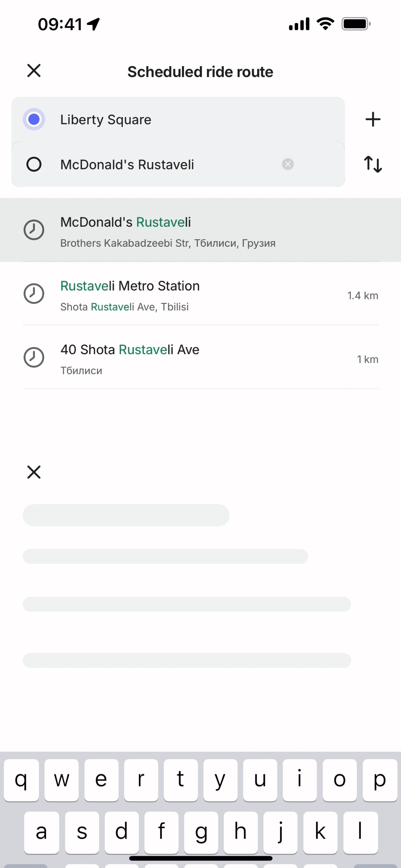Add a stop with the plus icon
Viewport: 401px width, 868px height.
373,120
